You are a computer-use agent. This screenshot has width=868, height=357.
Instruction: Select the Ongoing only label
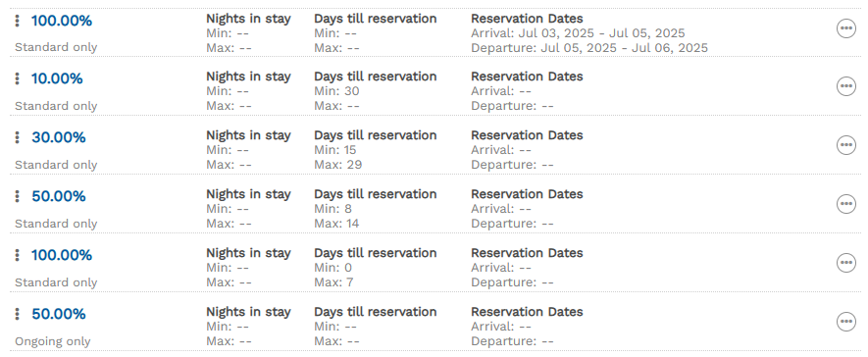pyautogui.click(x=53, y=341)
